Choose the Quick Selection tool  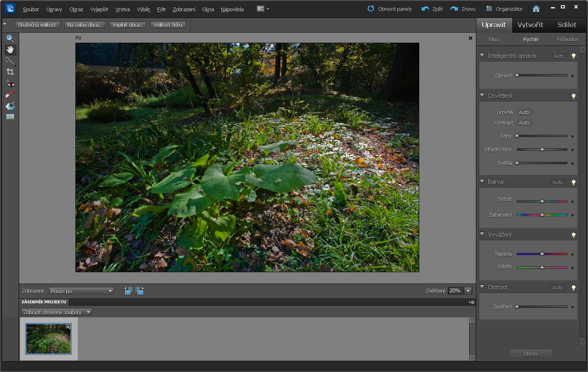coord(10,61)
